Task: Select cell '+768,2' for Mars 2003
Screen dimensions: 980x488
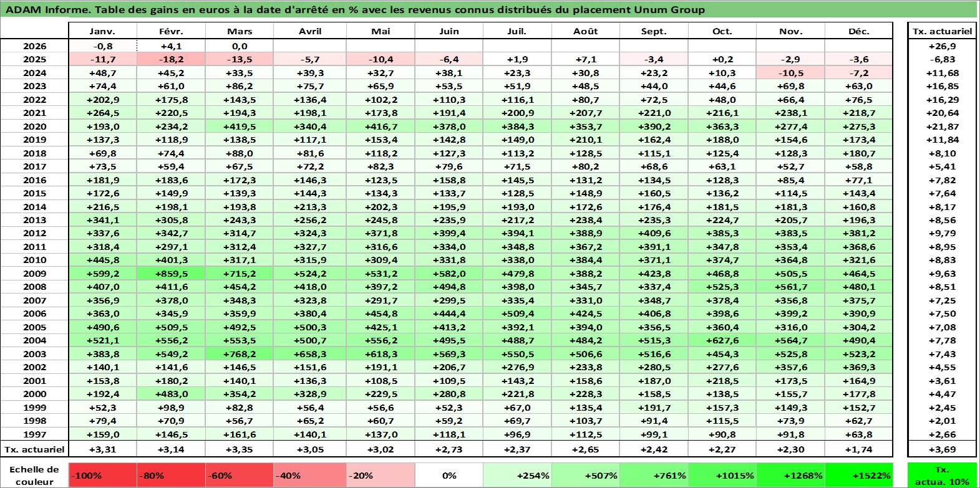Action: (x=240, y=354)
